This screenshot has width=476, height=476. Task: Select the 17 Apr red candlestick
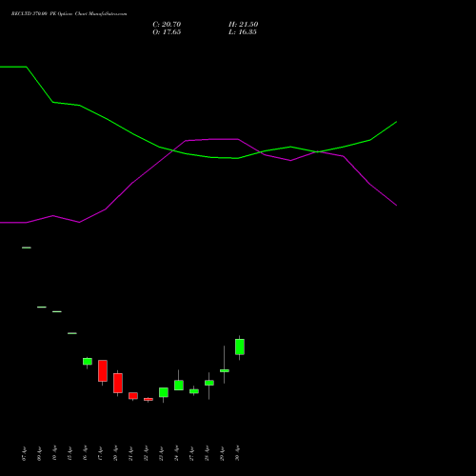pos(103,370)
